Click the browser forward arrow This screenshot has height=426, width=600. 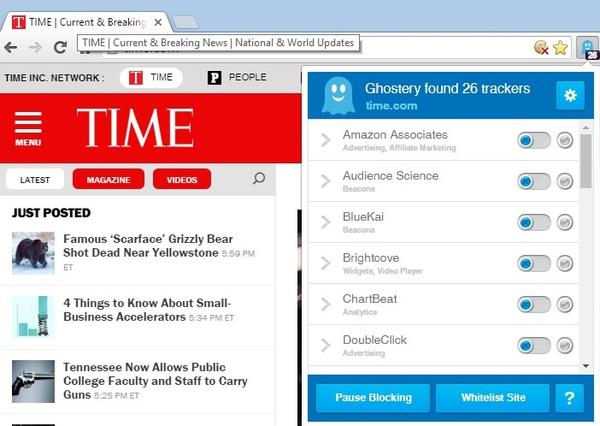click(x=35, y=48)
